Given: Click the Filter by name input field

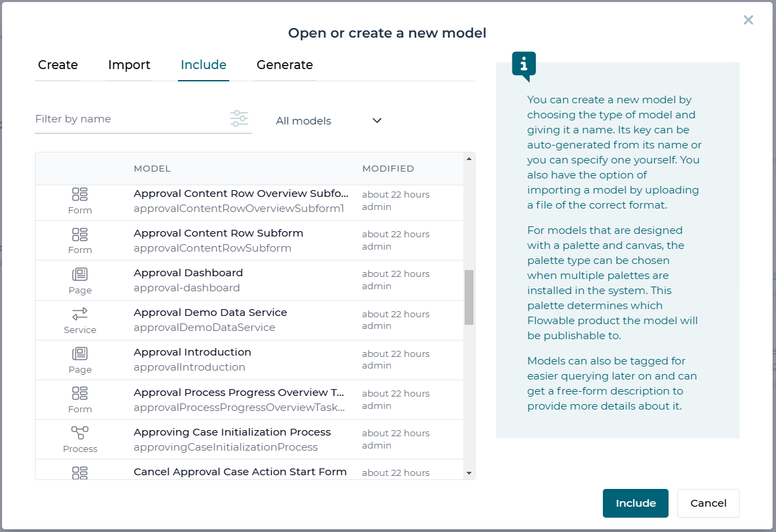Looking at the screenshot, I should [x=130, y=119].
